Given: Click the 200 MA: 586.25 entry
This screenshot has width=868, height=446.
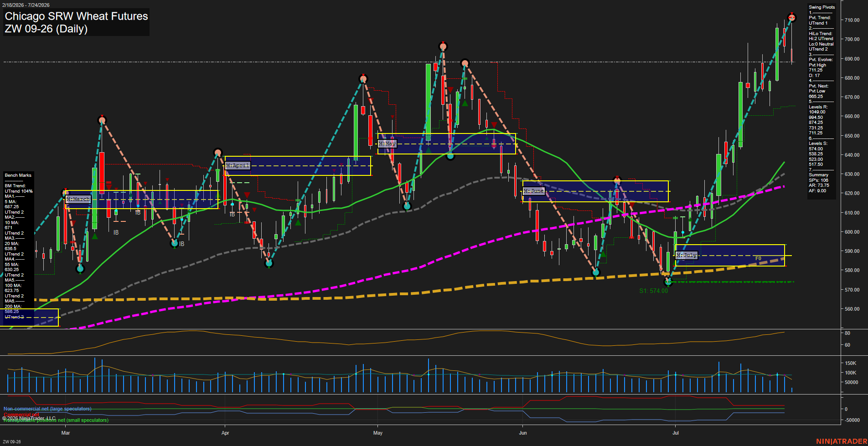Looking at the screenshot, I should coord(12,309).
